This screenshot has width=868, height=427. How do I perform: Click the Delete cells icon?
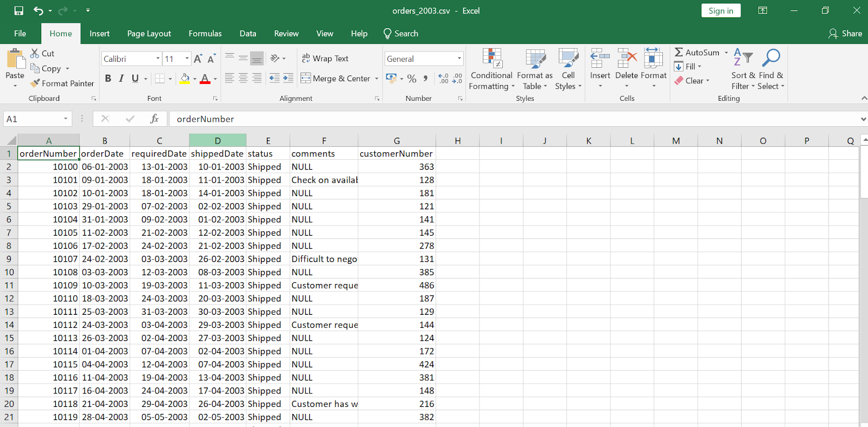(627, 59)
